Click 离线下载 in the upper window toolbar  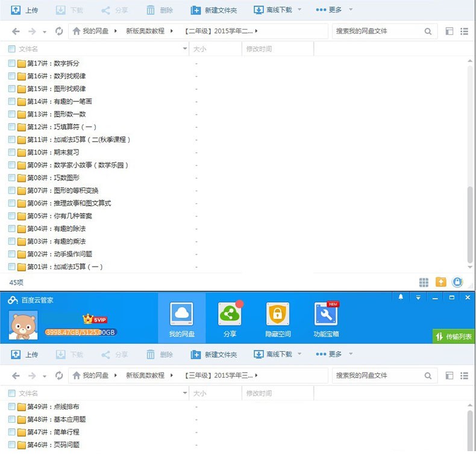tap(273, 10)
